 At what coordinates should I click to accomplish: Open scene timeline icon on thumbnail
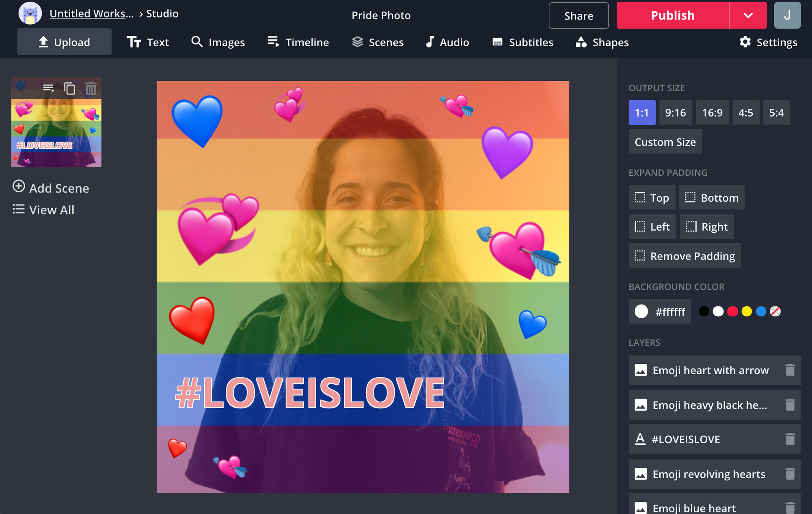click(x=48, y=88)
